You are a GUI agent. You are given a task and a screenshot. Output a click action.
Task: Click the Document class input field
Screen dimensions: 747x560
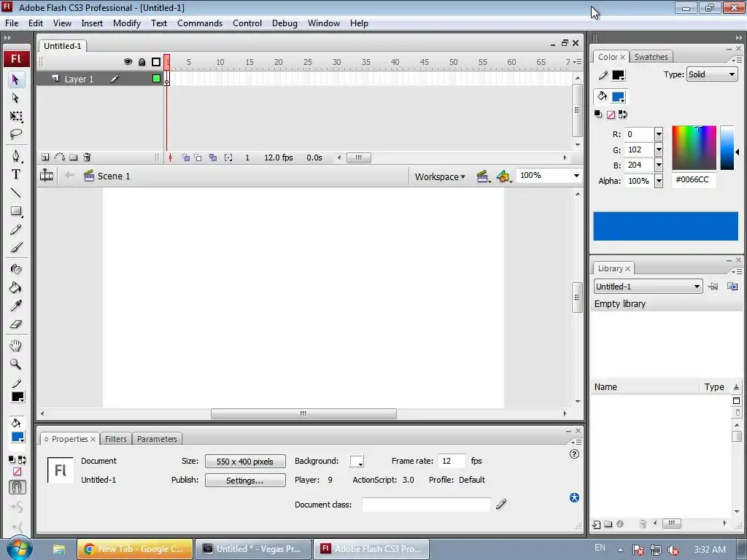point(426,505)
